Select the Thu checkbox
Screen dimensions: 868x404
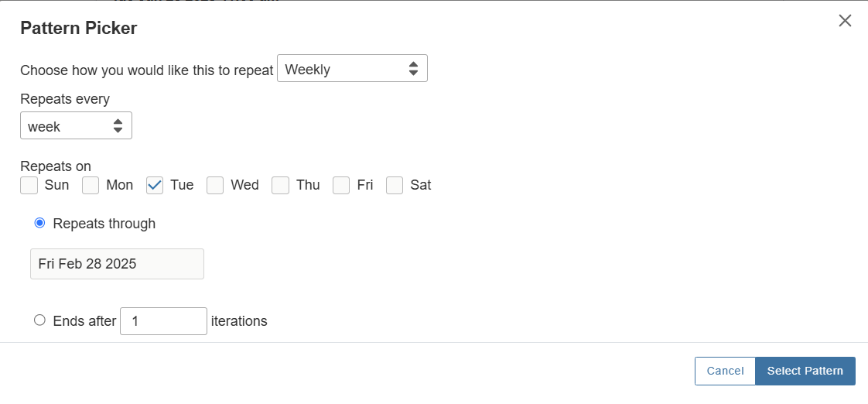pyautogui.click(x=281, y=186)
